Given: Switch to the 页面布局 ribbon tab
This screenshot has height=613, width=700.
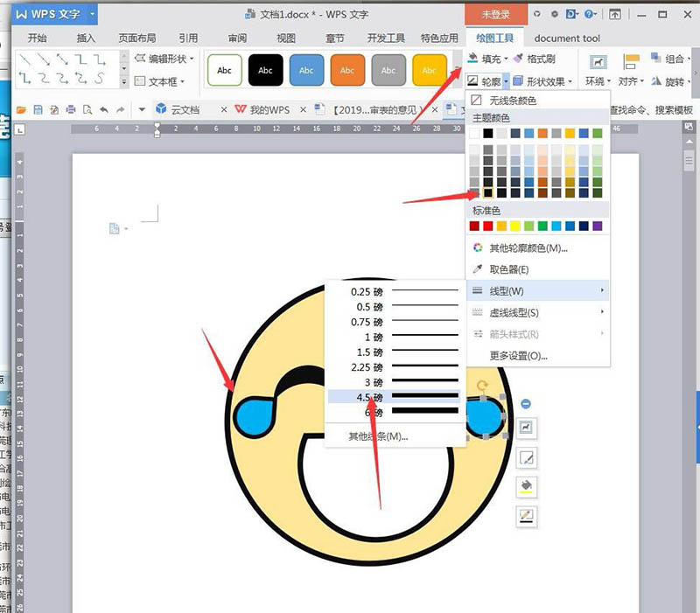Looking at the screenshot, I should click(x=137, y=38).
